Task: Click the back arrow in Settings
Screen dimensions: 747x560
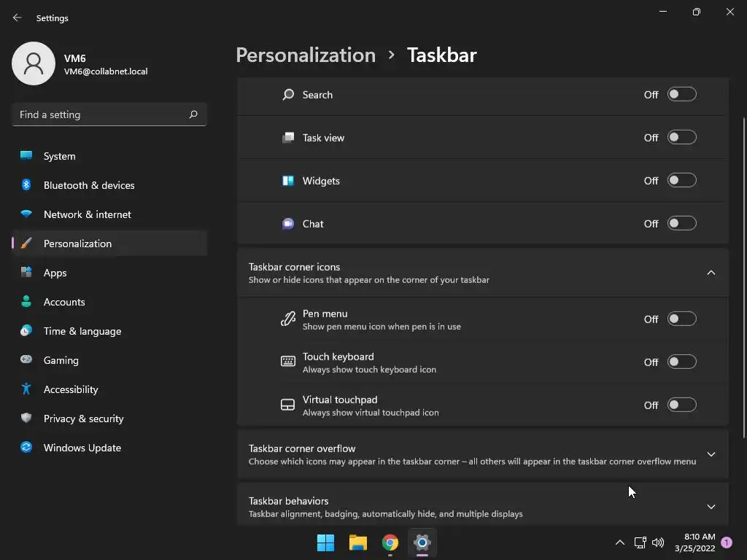Action: coord(18,17)
